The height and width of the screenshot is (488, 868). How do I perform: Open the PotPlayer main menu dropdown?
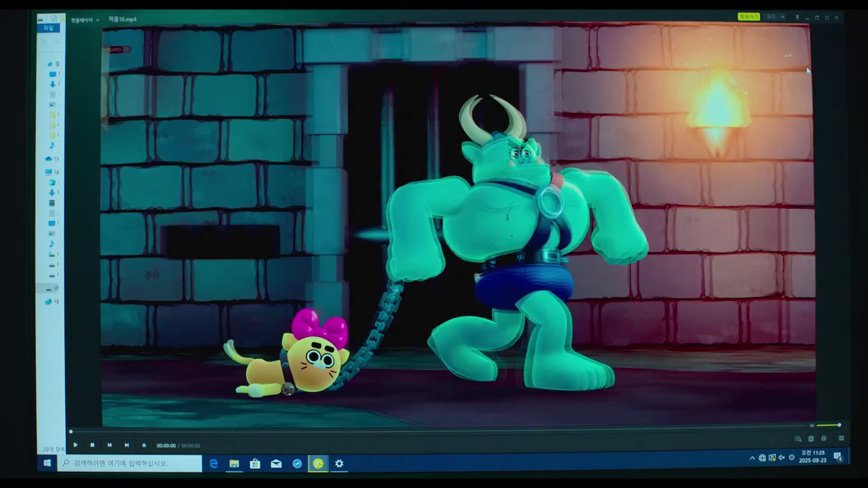(x=85, y=20)
